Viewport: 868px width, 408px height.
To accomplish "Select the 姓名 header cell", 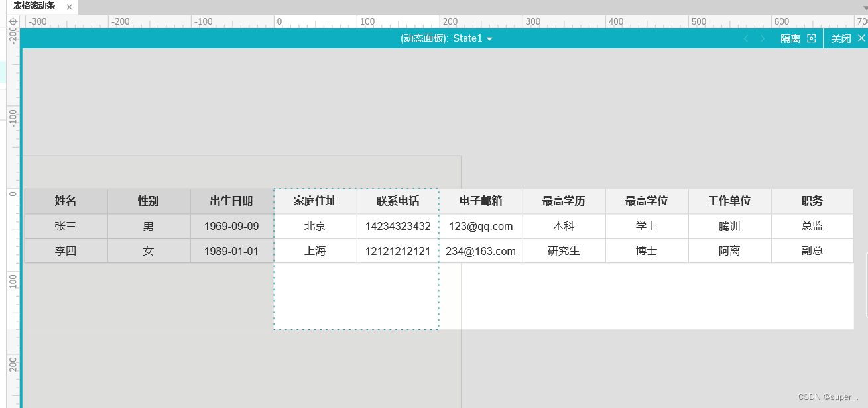I will [x=66, y=201].
